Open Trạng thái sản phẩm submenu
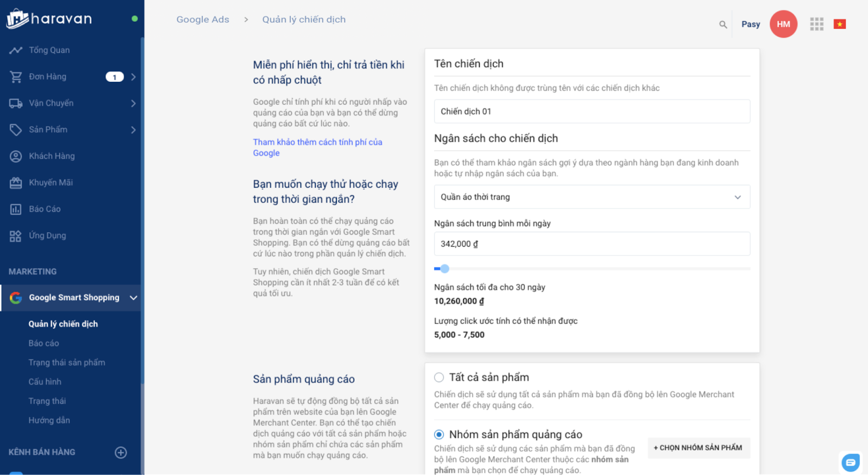This screenshot has width=868, height=475. pos(67,363)
